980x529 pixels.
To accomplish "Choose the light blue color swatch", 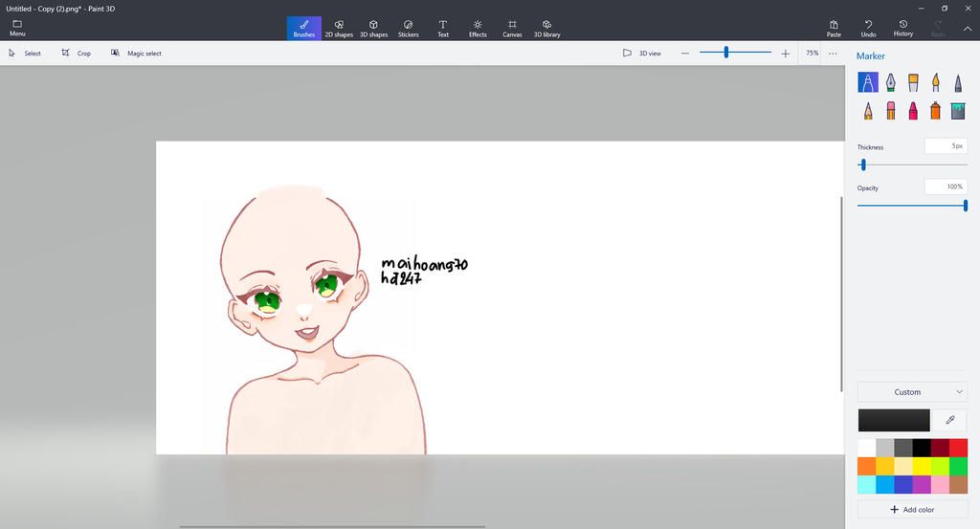I will (866, 485).
